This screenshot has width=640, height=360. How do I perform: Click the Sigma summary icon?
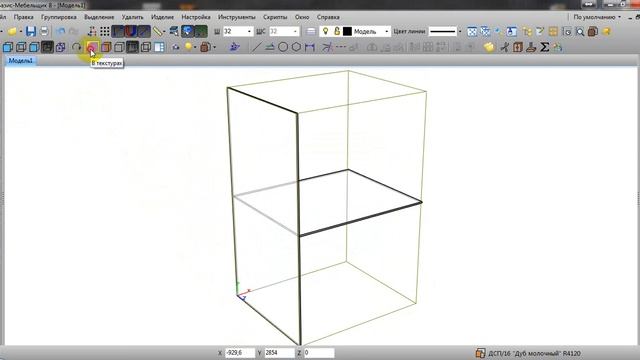(544, 47)
